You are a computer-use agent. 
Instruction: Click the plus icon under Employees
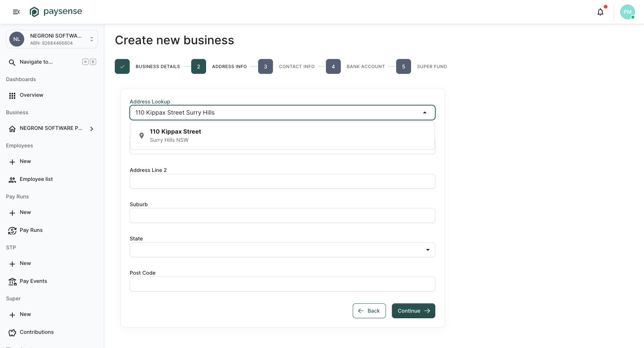(12, 162)
